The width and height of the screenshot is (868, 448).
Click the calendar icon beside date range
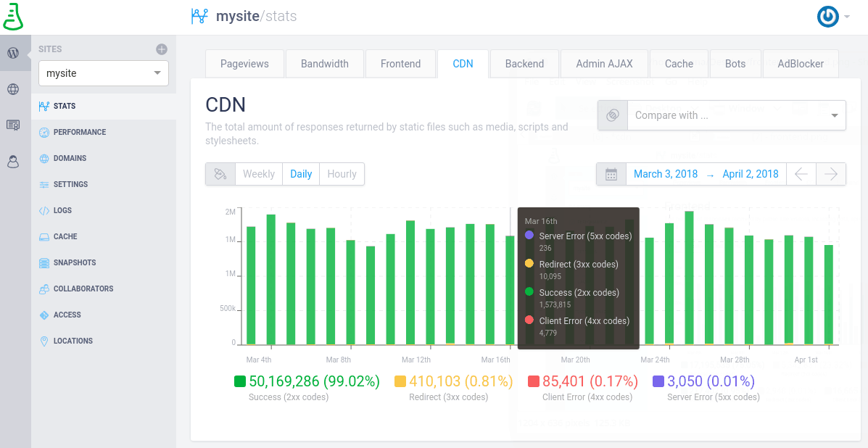point(611,173)
